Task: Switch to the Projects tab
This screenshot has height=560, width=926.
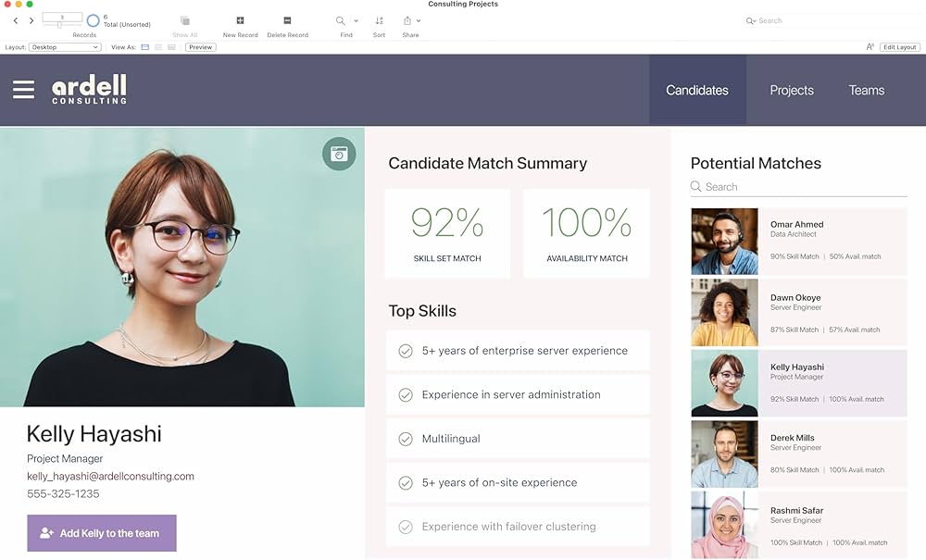Action: point(791,90)
